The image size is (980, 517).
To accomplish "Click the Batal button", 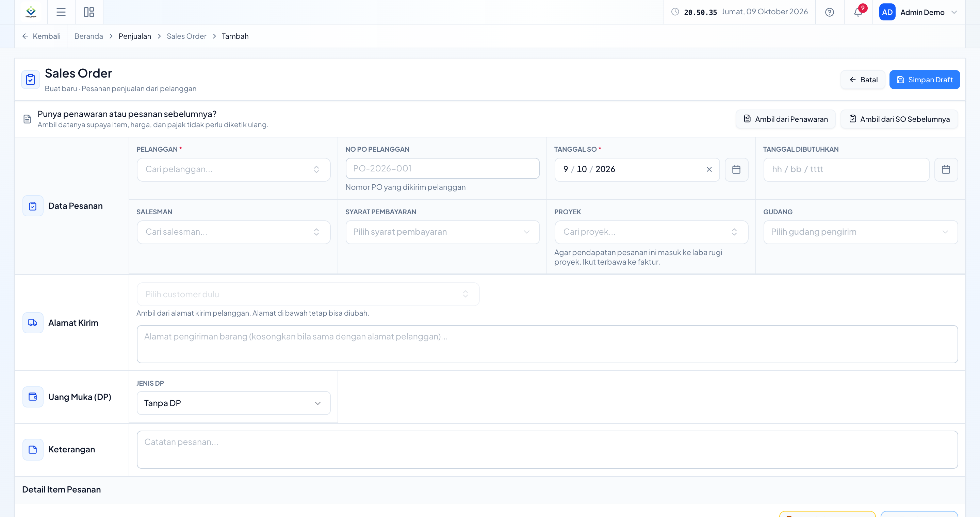I will tap(863, 80).
